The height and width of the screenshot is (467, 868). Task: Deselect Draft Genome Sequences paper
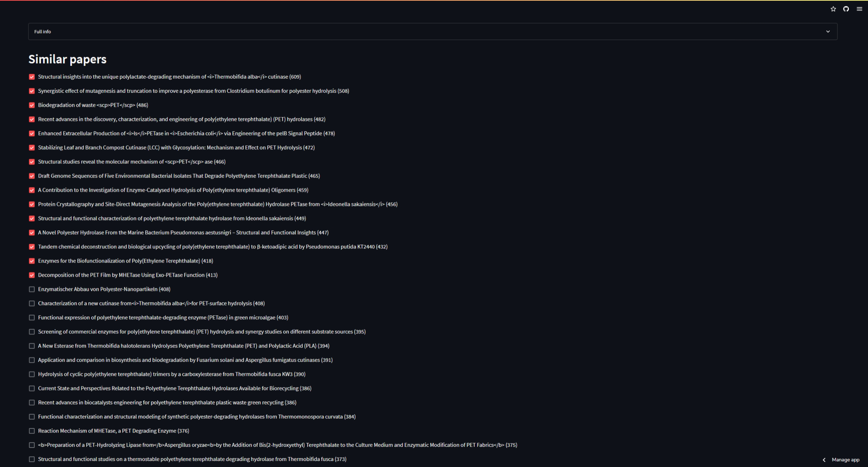32,176
